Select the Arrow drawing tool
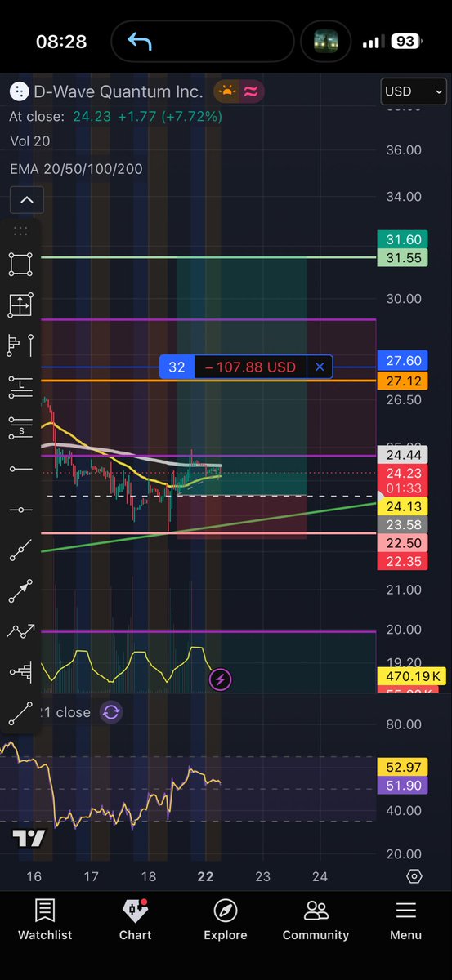This screenshot has width=452, height=980. click(x=20, y=590)
